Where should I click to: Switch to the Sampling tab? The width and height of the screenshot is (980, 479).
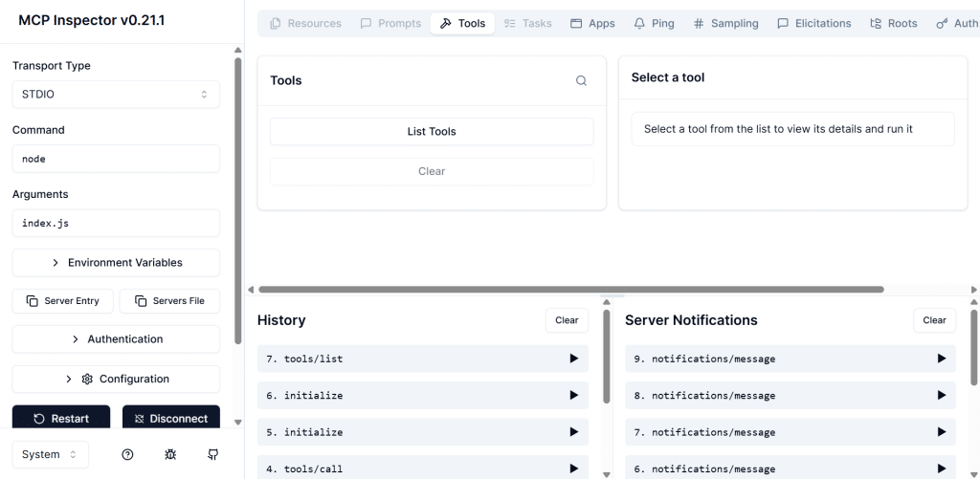(725, 23)
